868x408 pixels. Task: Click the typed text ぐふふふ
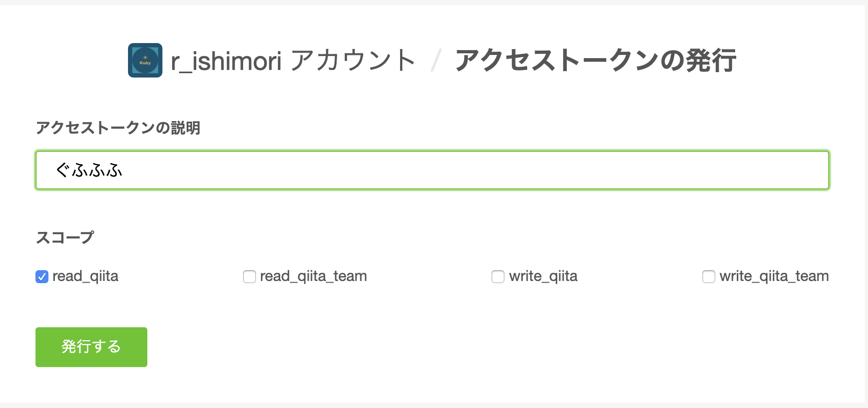(89, 171)
